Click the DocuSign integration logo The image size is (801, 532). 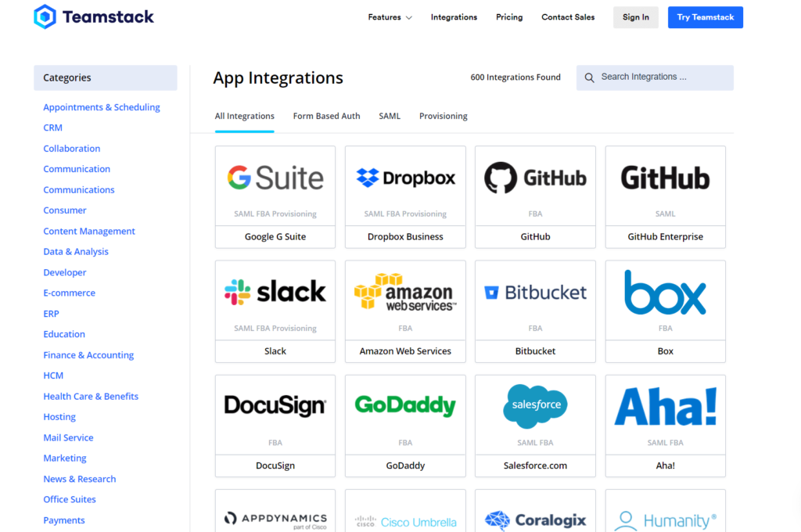click(275, 405)
